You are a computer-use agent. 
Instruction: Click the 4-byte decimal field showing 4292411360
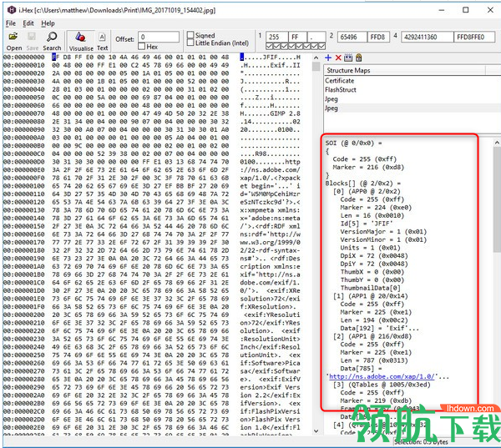[428, 37]
